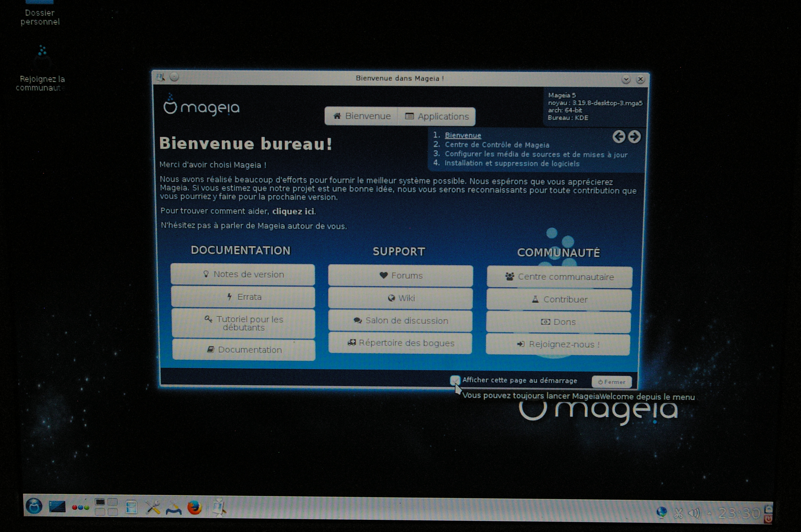Click 'Centre de Contrôle de Mageia' link

497,145
